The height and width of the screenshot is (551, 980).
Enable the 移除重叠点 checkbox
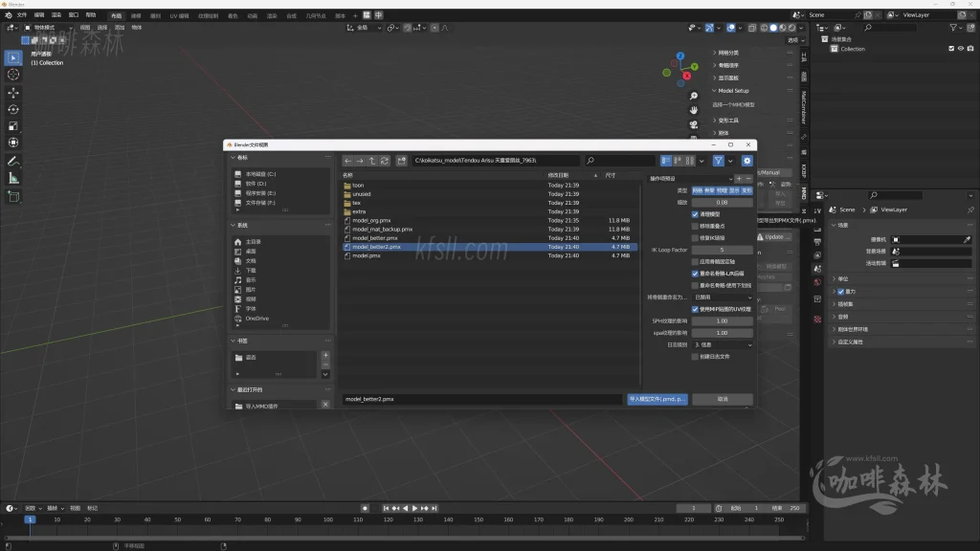pos(695,226)
